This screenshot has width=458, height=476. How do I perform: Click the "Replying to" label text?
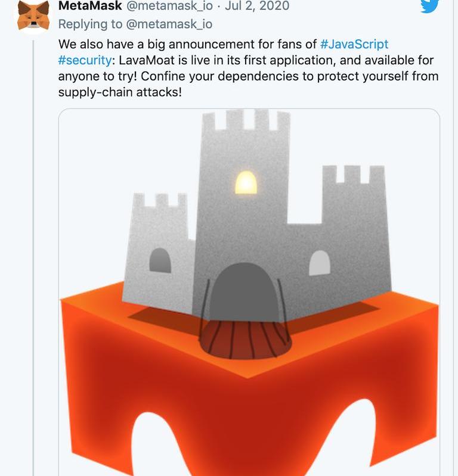[90, 24]
